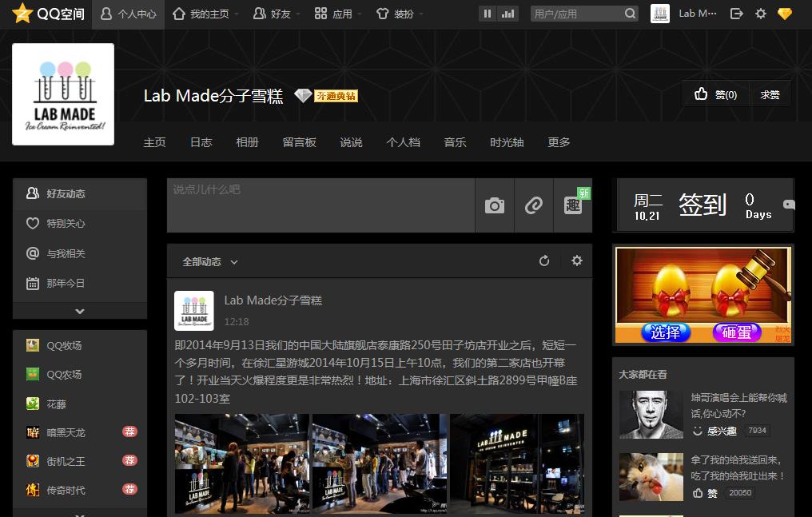Click the 开通黄钻 button

(x=336, y=96)
